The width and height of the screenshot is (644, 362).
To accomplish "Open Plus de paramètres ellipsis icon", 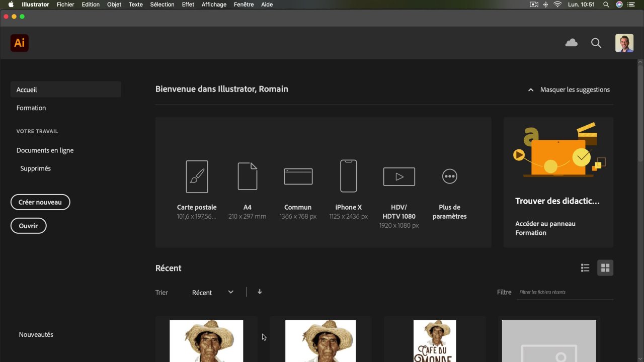I will tap(449, 176).
